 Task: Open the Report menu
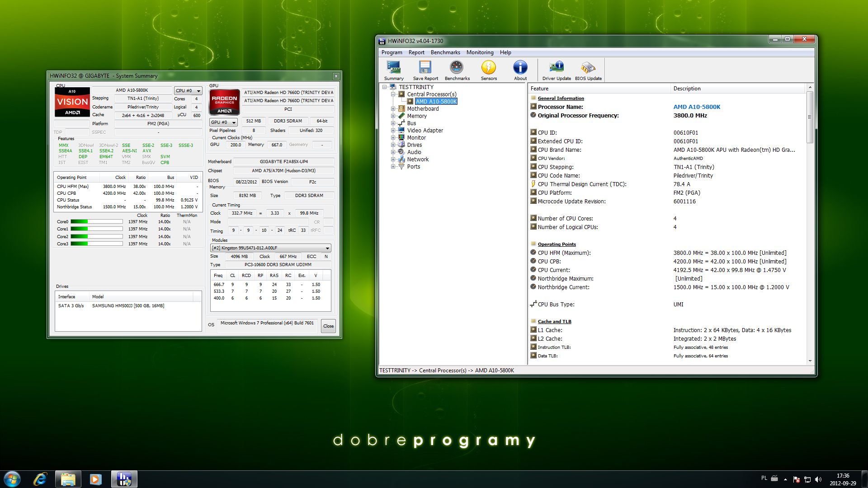point(416,52)
